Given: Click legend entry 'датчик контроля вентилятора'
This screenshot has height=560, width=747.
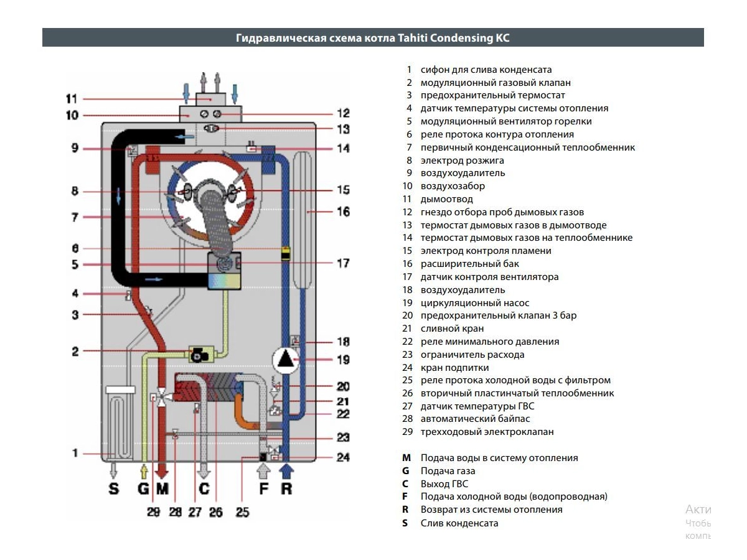Looking at the screenshot, I should 490,277.
